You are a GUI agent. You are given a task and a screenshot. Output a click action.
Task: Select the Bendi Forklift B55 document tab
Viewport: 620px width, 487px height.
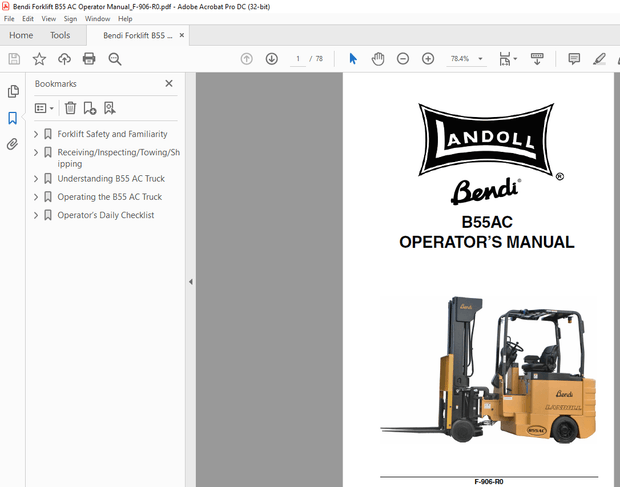(x=137, y=36)
